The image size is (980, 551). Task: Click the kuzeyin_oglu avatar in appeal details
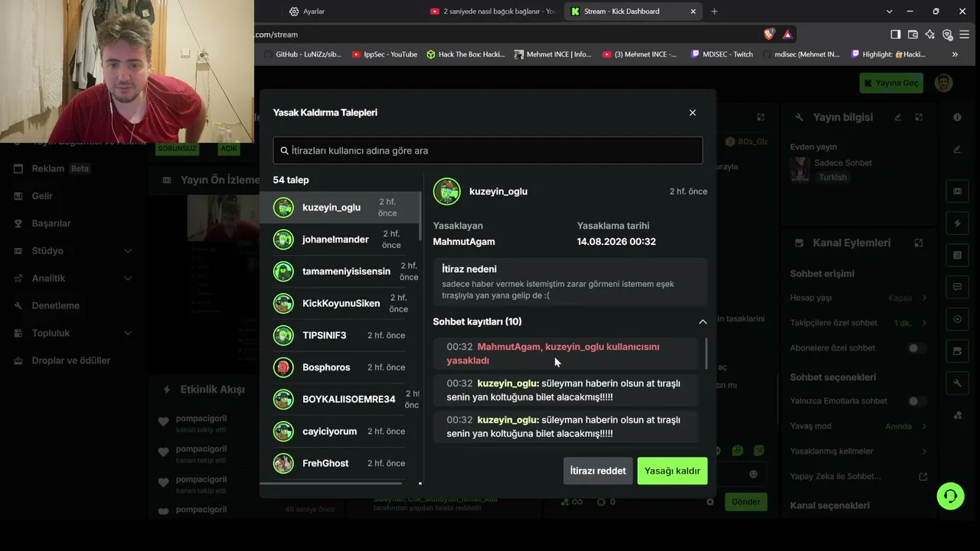447,191
